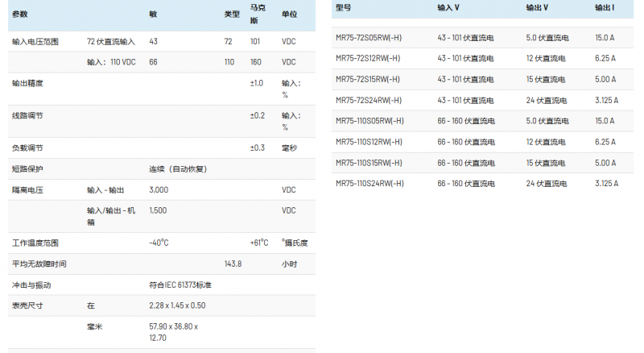Select the 工作温度范围 parameter label

pos(35,243)
